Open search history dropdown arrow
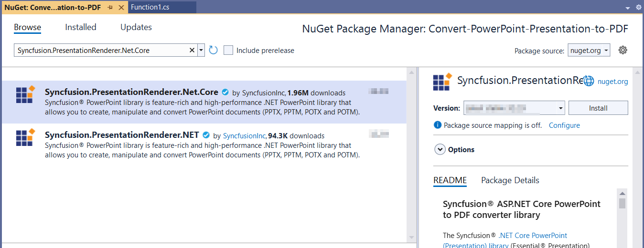The image size is (644, 248). [201, 50]
